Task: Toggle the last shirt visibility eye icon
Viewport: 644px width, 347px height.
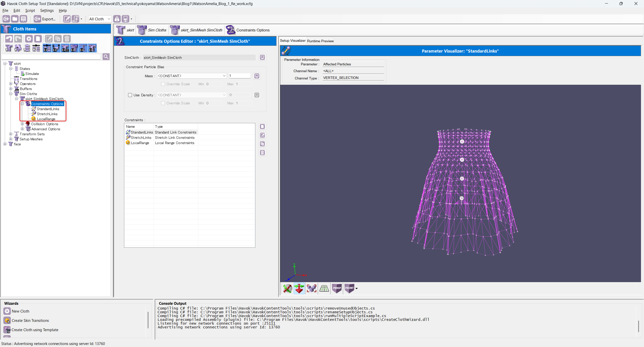Action: click(92, 48)
